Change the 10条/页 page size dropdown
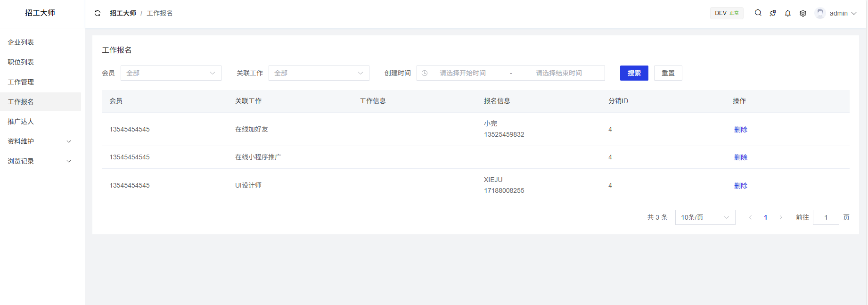The image size is (868, 305). tap(705, 217)
